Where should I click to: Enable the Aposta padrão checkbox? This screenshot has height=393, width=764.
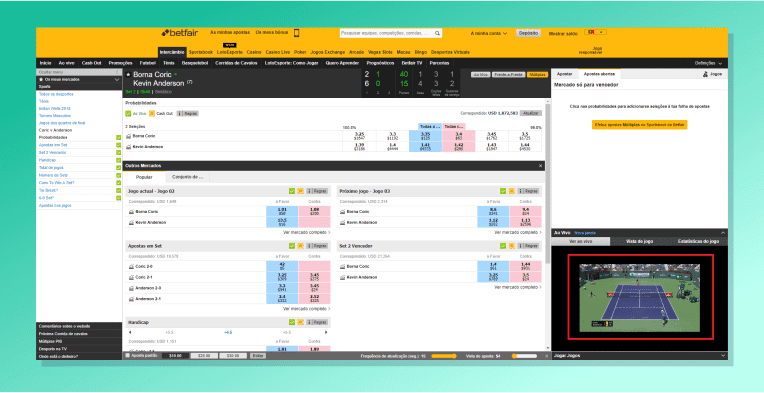128,356
